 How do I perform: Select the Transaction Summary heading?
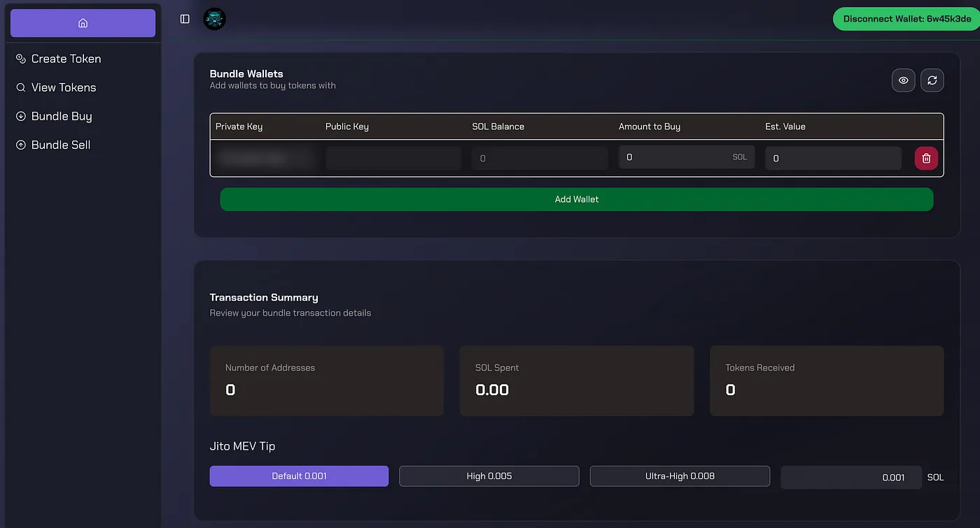pyautogui.click(x=264, y=297)
